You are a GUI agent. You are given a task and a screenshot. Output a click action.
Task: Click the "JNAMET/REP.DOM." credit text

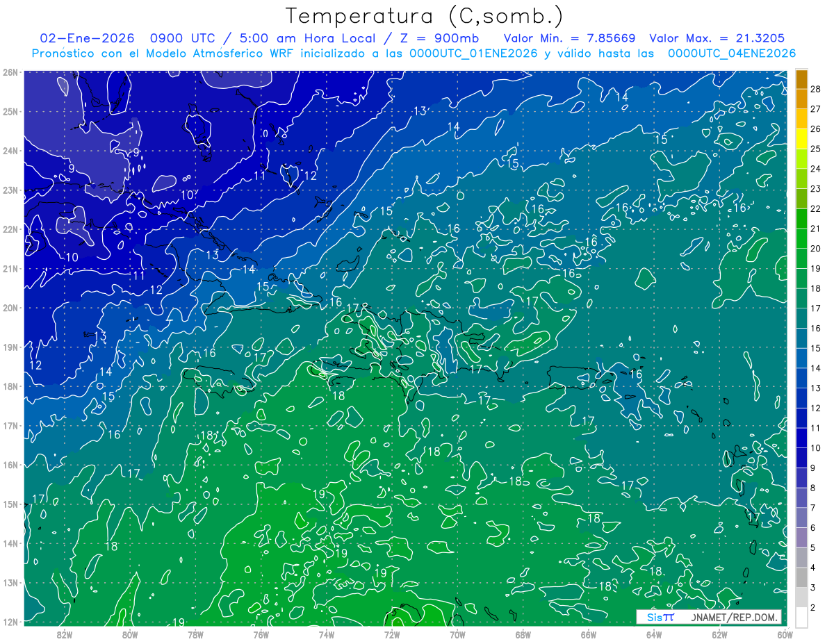tap(734, 617)
